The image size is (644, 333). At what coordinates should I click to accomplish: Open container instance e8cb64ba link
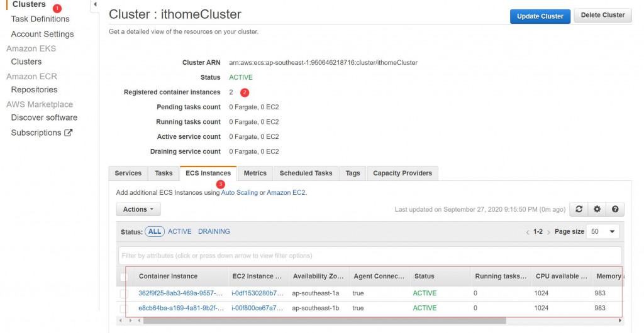coord(181,308)
